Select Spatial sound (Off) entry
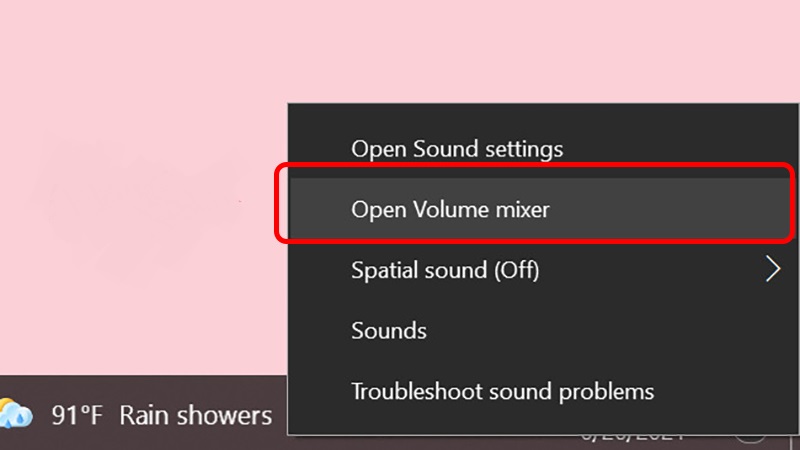Image resolution: width=800 pixels, height=450 pixels. coord(445,270)
